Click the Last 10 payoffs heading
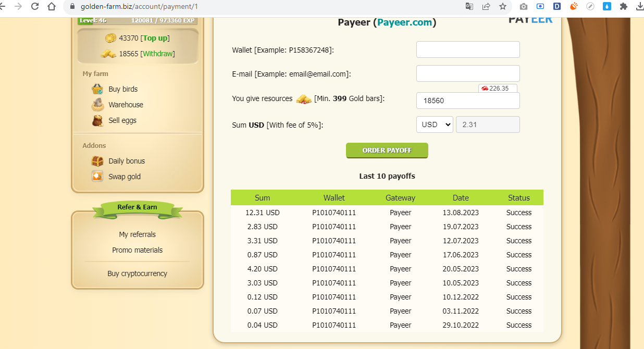The height and width of the screenshot is (349, 644). (x=387, y=176)
